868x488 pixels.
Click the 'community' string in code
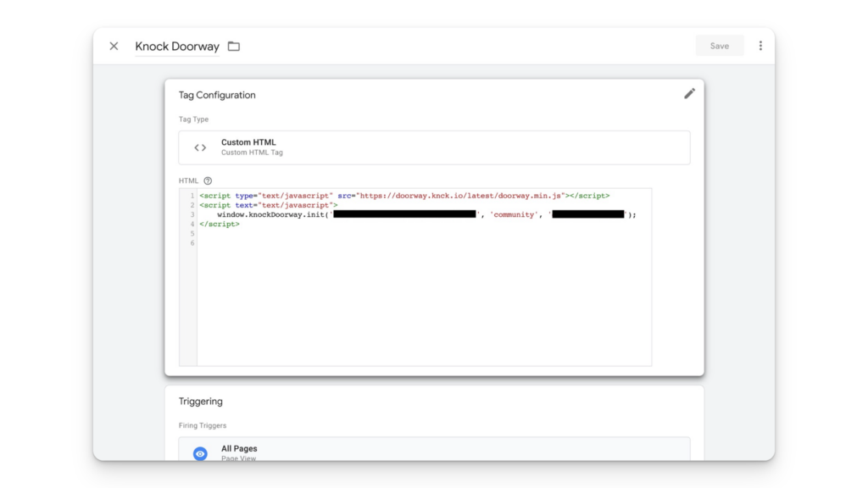513,214
